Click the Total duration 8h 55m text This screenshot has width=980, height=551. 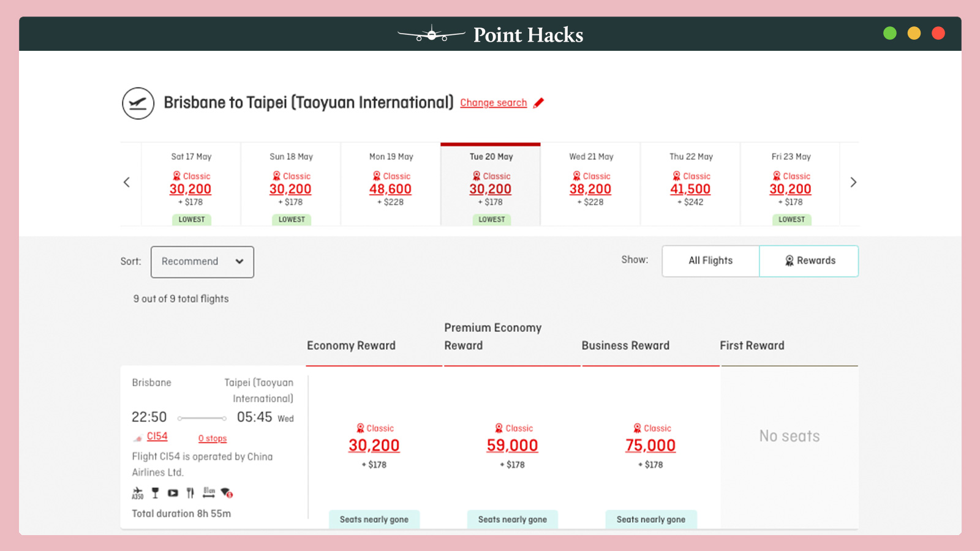181,514
